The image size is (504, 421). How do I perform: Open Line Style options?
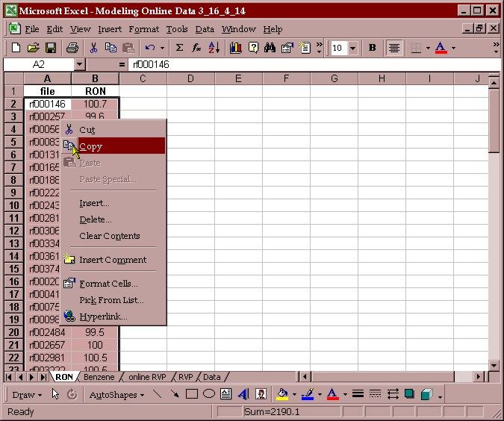click(x=358, y=394)
